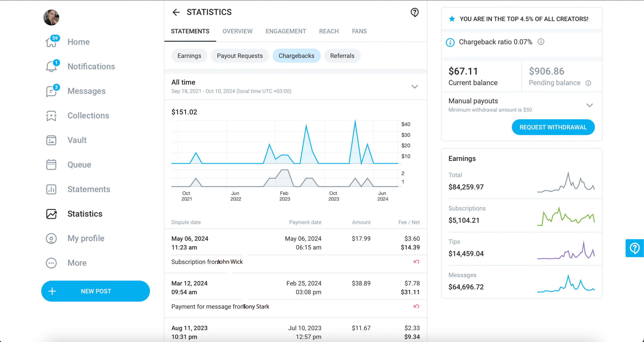644x342 pixels.
Task: Open the Vault image icon
Action: tap(51, 140)
